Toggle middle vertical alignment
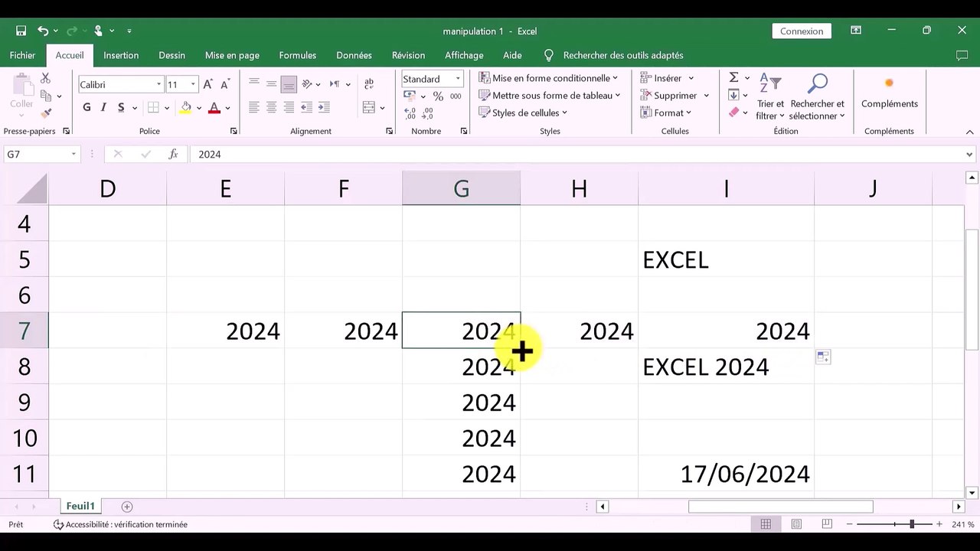The image size is (980, 551). pos(271,84)
